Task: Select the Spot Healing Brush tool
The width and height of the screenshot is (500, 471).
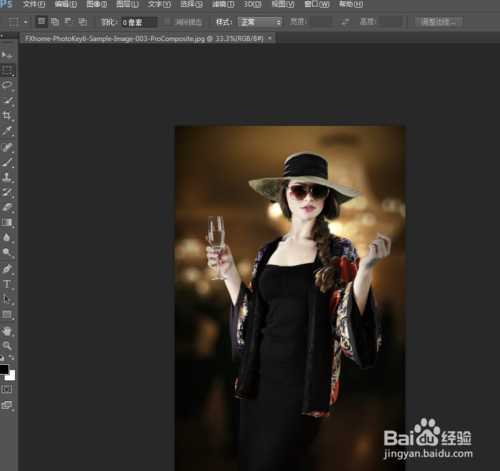Action: click(x=7, y=147)
